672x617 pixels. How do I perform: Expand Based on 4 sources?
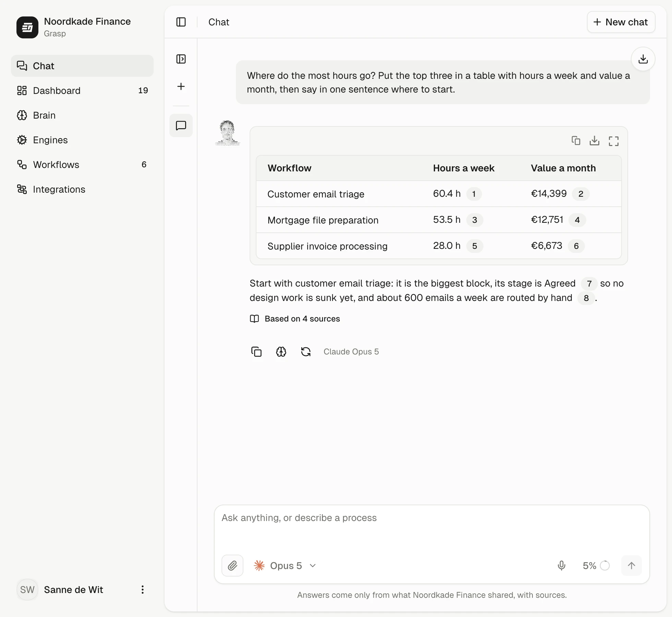295,319
